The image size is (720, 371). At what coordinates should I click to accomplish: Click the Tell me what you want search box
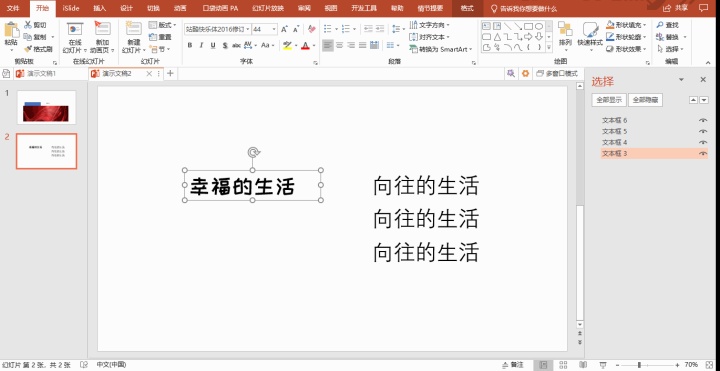[524, 8]
